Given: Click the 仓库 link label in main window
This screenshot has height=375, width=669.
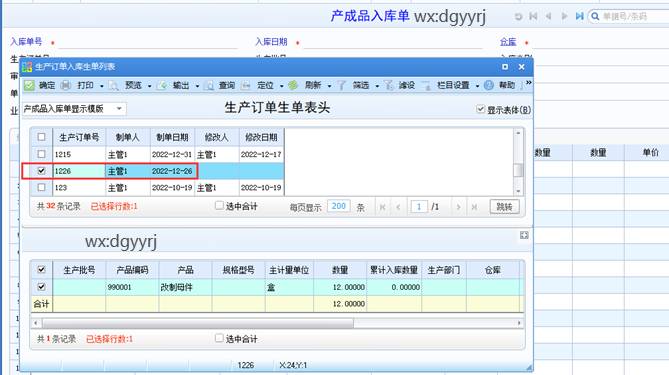Looking at the screenshot, I should coord(508,42).
